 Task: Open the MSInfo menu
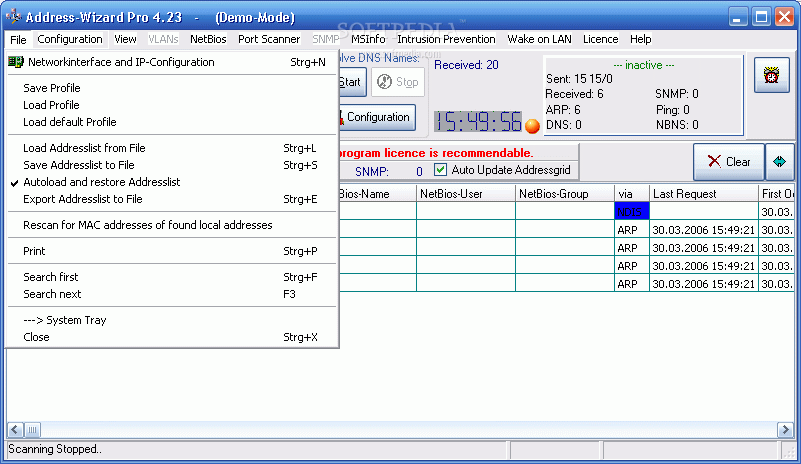coord(368,39)
